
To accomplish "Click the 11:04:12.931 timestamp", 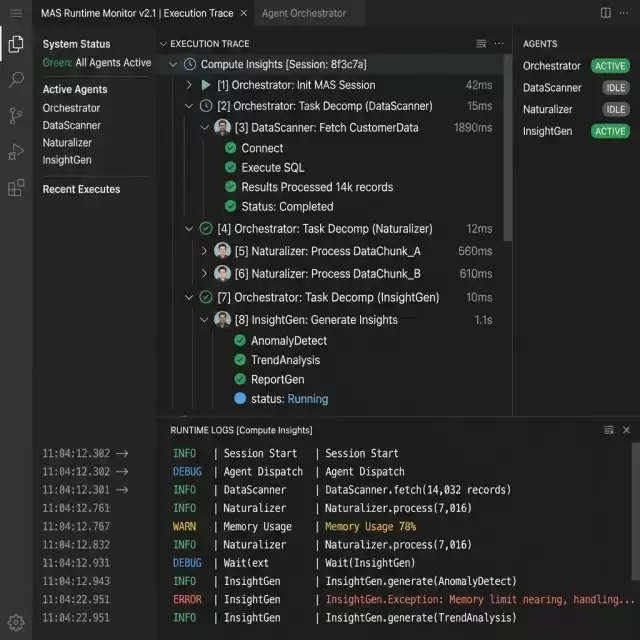I will [76, 563].
